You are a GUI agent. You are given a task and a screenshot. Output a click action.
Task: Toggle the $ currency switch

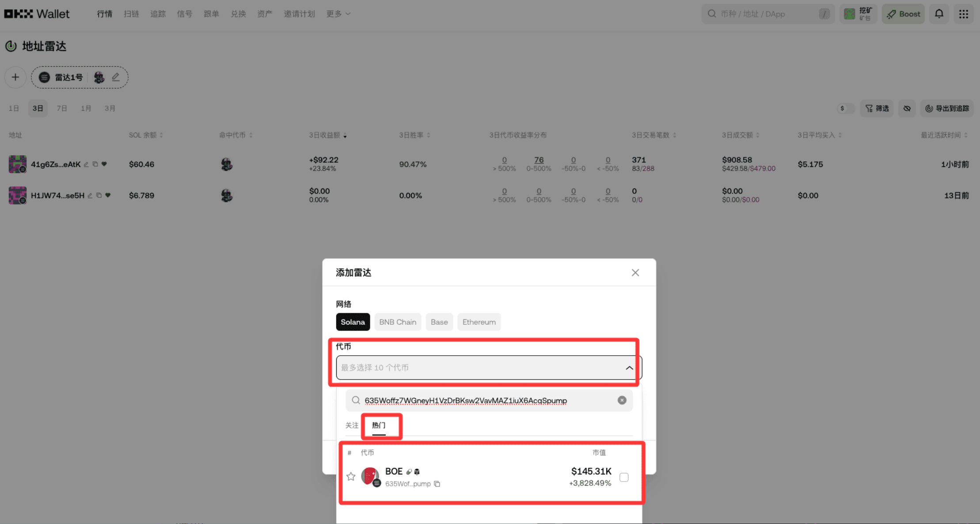tap(846, 108)
